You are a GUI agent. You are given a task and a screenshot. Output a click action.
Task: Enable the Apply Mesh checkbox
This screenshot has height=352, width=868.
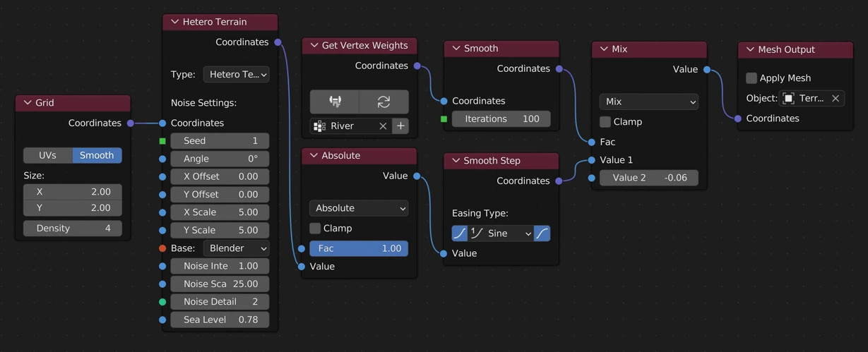coord(751,78)
